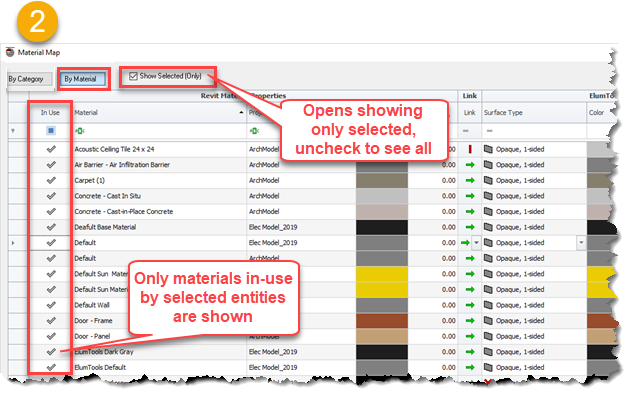Uncheck the Show Selected (Only) checkbox

133,75
